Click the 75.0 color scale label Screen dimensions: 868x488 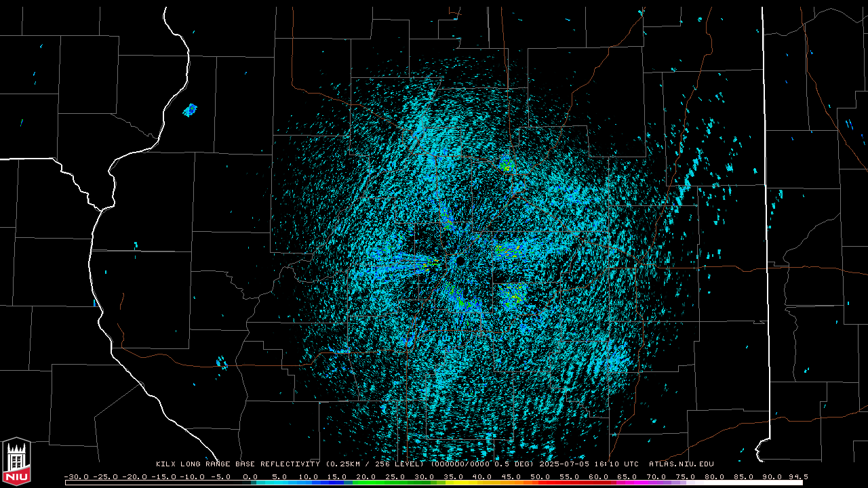coord(686,477)
